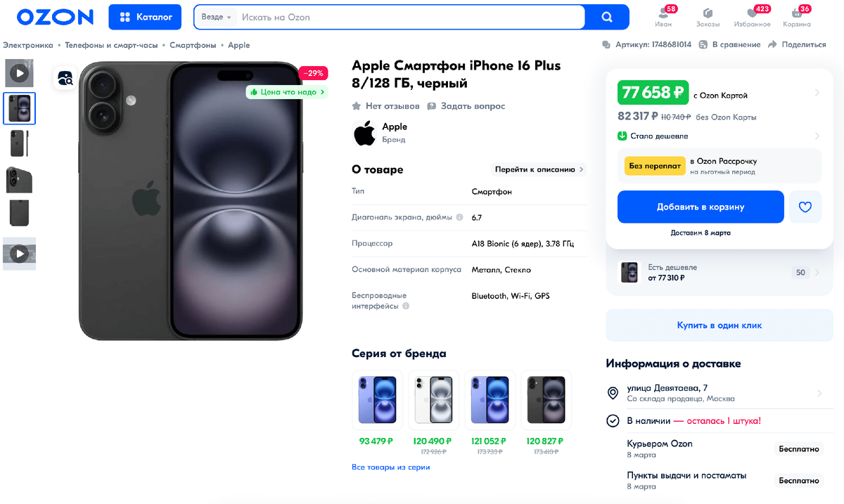The width and height of the screenshot is (844, 504).
Task: Open Избранное with 423 favorites
Action: (754, 15)
